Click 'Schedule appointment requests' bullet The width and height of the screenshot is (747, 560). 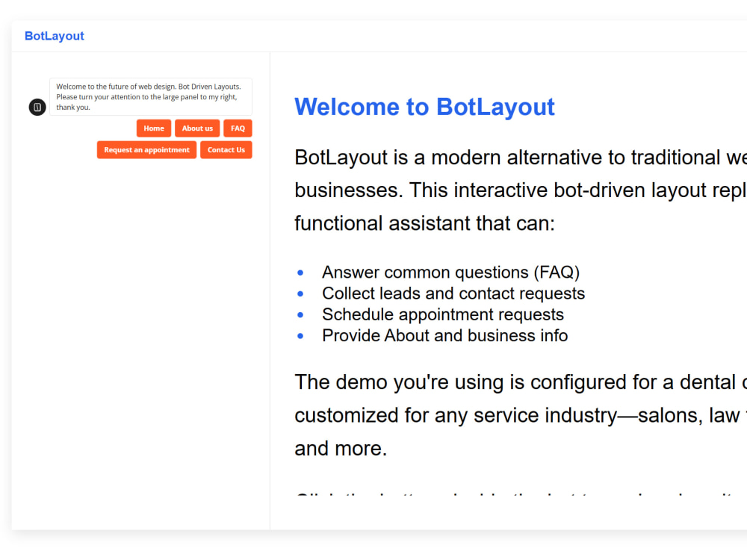pos(443,314)
